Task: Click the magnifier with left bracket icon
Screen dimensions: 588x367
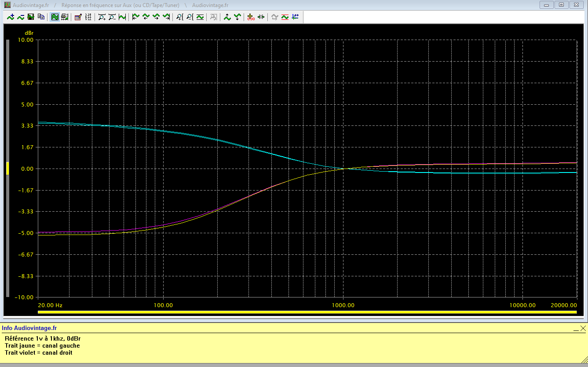Action: tap(180, 17)
